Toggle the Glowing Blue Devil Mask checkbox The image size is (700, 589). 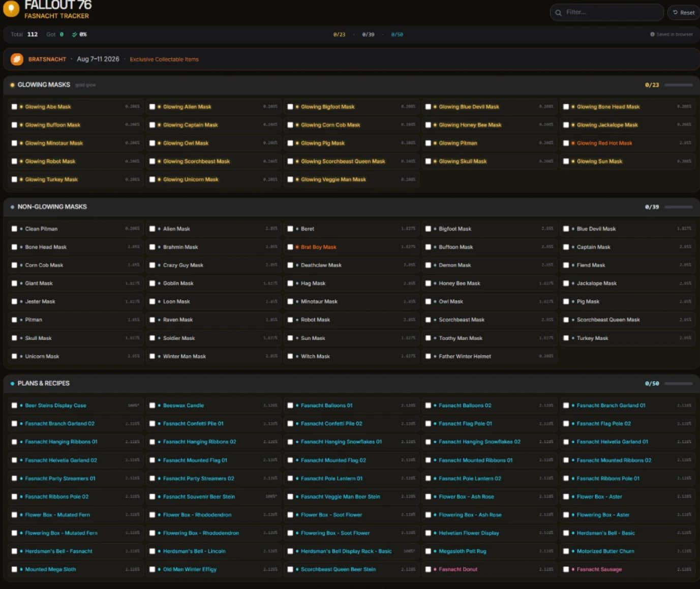[428, 107]
